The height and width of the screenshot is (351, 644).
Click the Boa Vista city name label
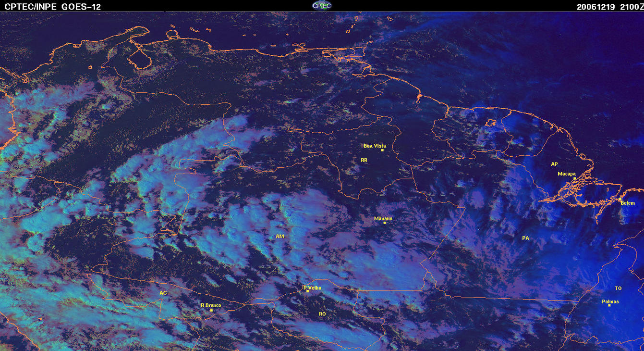pos(375,146)
